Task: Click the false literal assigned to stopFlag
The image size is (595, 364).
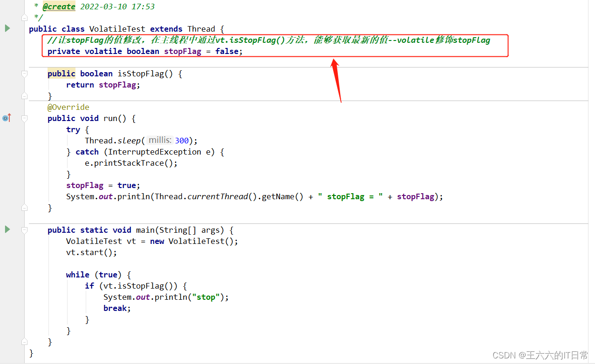Action: click(x=227, y=51)
